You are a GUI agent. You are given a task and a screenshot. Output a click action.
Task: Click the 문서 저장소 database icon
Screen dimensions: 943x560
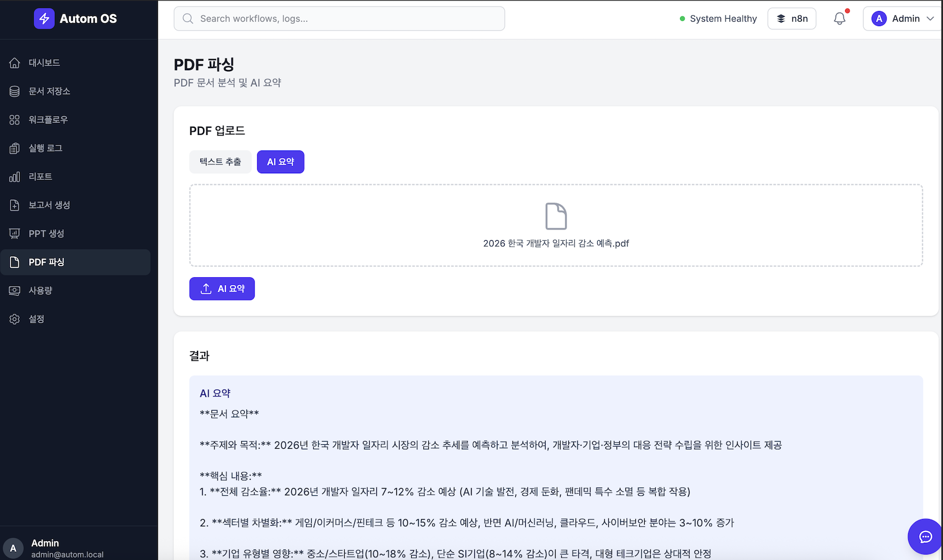[x=15, y=91]
